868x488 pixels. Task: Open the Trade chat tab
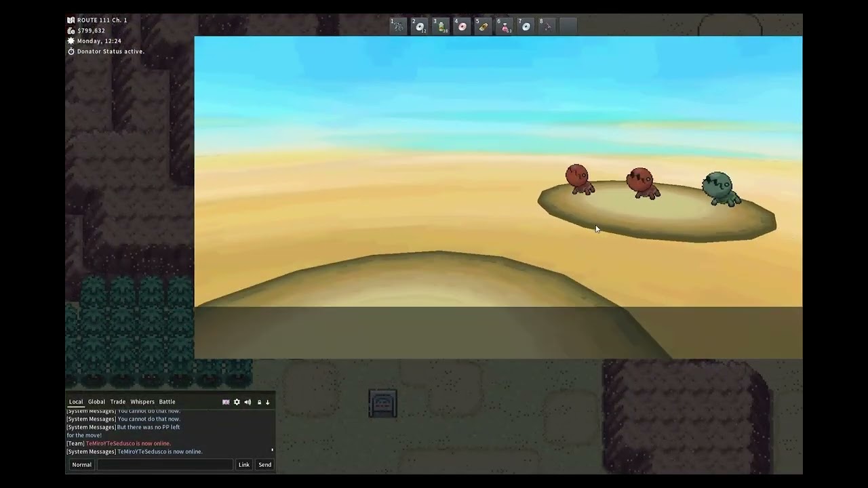pyautogui.click(x=118, y=402)
